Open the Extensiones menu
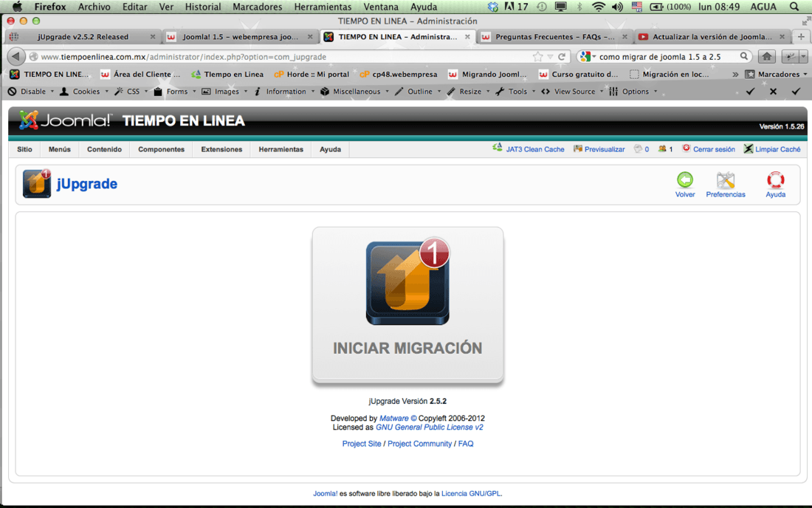The image size is (812, 508). coord(221,149)
